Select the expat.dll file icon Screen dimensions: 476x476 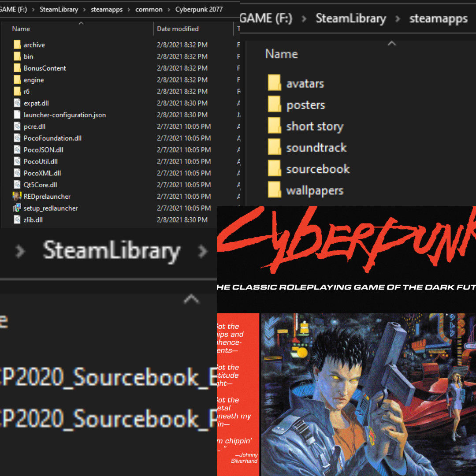[17, 103]
